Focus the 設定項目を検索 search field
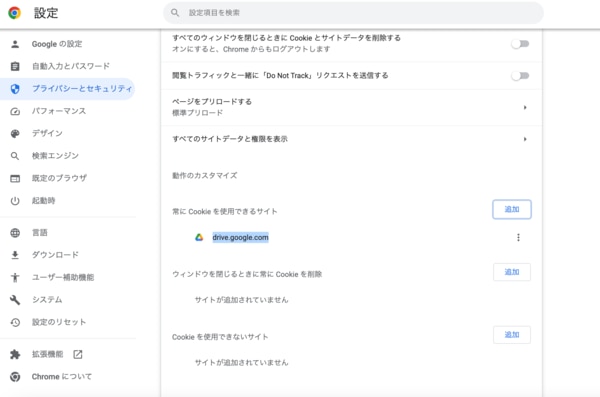Viewport: 600px width, 397px height. coord(353,13)
